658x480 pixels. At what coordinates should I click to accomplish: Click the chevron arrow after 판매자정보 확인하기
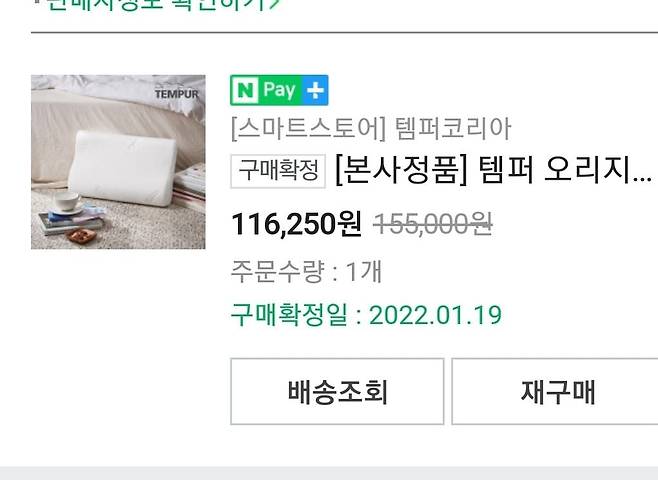click(x=273, y=4)
